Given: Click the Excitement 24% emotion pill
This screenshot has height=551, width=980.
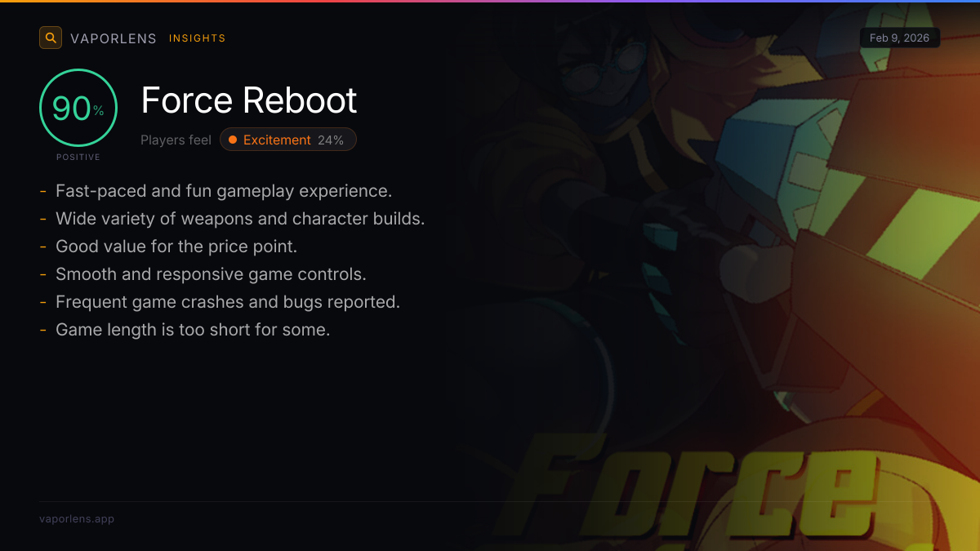Looking at the screenshot, I should point(288,140).
